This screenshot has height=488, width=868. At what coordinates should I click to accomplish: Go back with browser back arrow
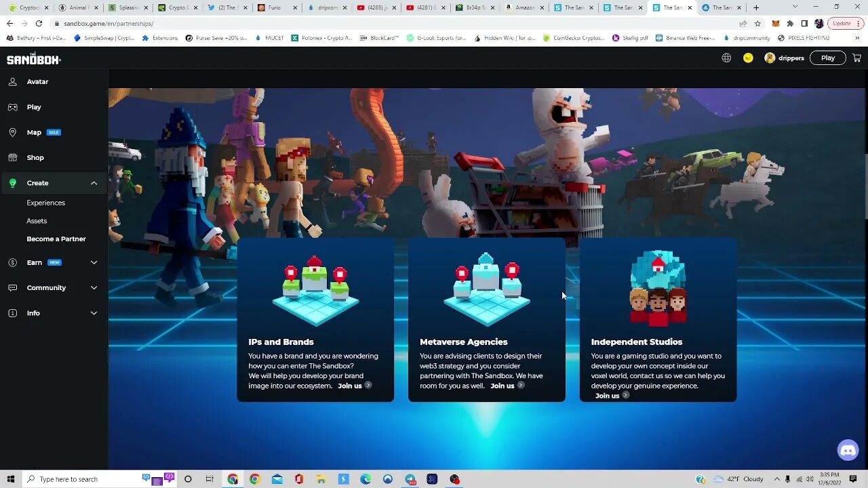9,23
